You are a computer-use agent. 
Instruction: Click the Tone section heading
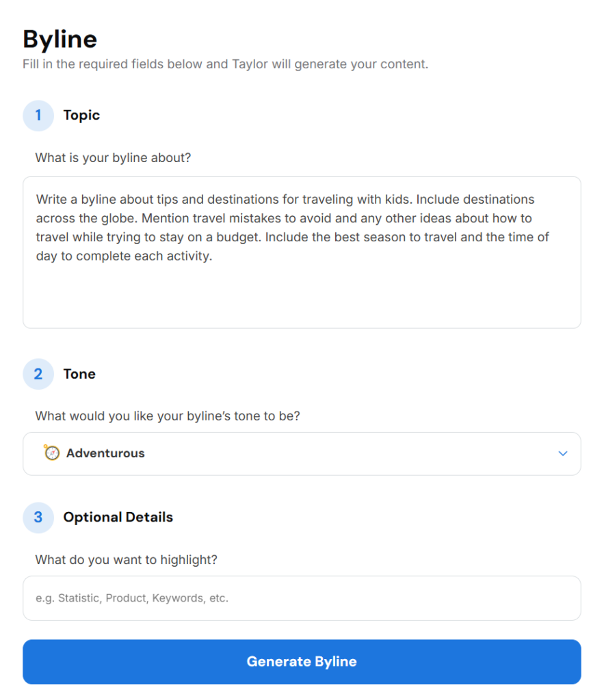coord(79,374)
